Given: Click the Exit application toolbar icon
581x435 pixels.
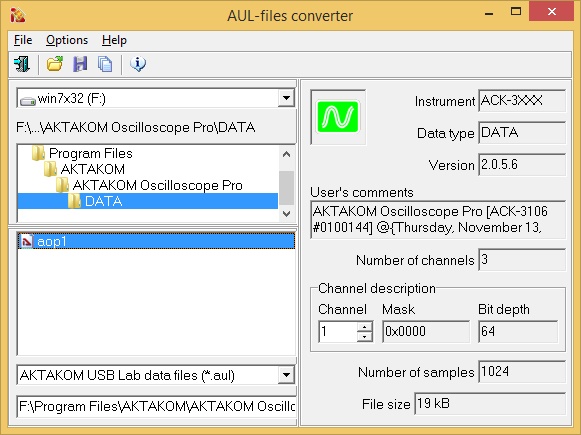Looking at the screenshot, I should (x=22, y=64).
